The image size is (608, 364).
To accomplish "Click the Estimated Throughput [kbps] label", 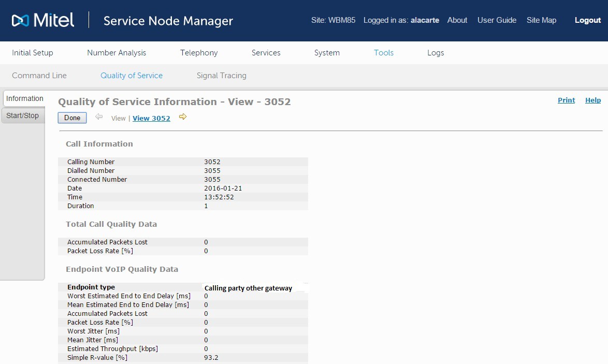I will (112, 349).
